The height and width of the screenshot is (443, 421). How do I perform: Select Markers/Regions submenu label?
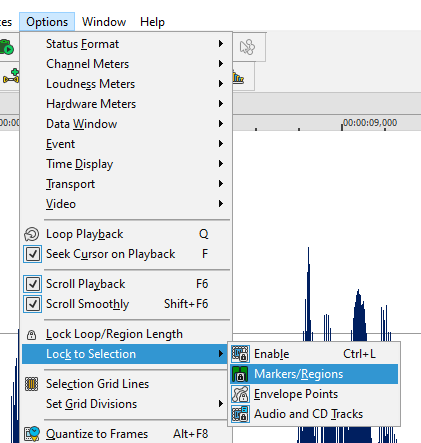click(299, 374)
